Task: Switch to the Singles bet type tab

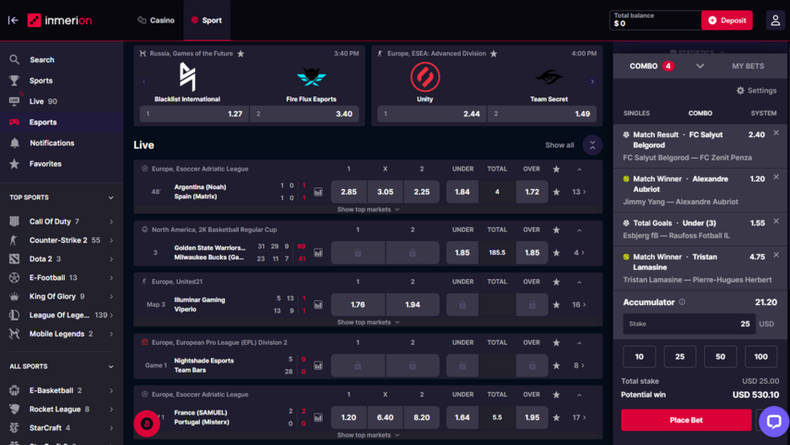Action: coord(636,113)
